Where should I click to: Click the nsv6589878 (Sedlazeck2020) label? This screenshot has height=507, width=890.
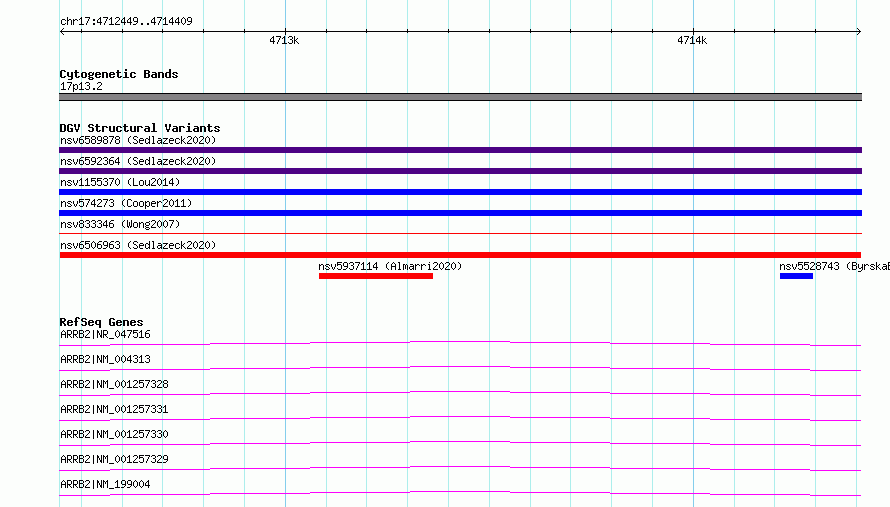click(138, 140)
